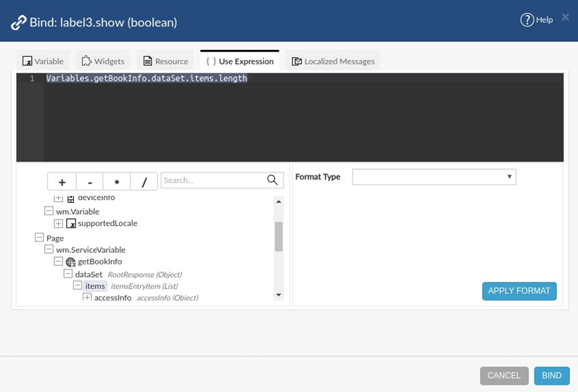Open the Format Type dropdown
This screenshot has width=578, height=392.
434,177
